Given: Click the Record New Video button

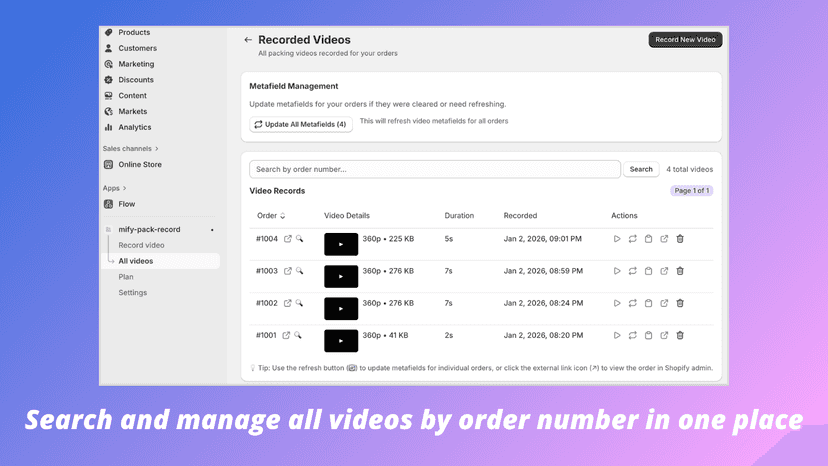Looking at the screenshot, I should (685, 40).
